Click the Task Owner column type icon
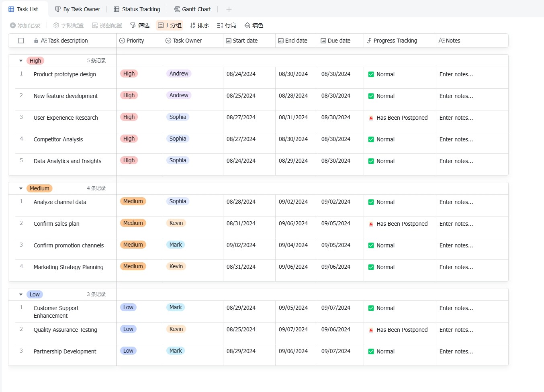This screenshot has height=392, width=544. (168, 41)
